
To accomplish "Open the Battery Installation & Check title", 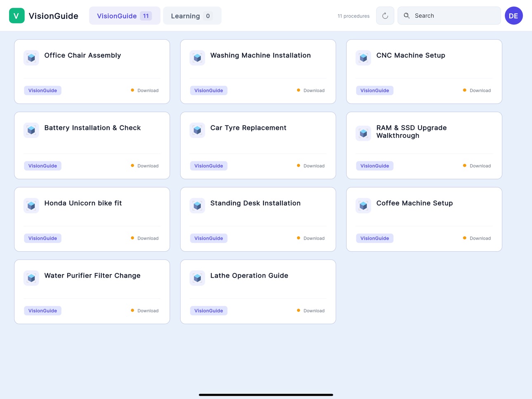I will click(92, 128).
